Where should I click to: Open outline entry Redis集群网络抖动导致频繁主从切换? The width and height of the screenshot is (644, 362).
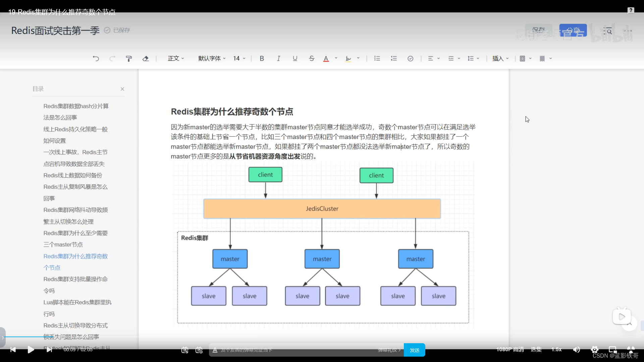pyautogui.click(x=75, y=216)
